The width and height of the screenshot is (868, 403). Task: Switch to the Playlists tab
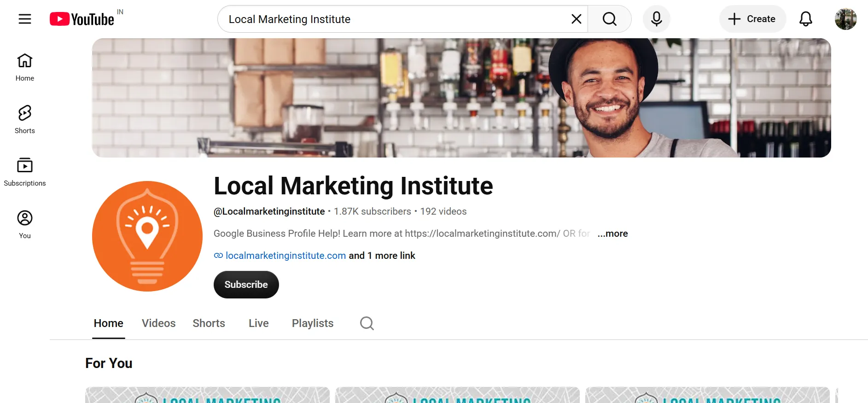point(313,323)
